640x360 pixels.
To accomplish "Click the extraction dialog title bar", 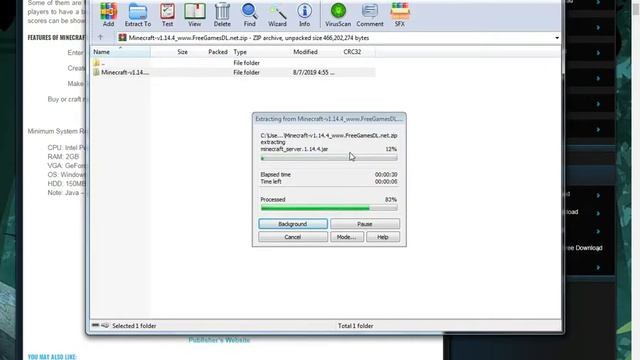I will pos(329,119).
